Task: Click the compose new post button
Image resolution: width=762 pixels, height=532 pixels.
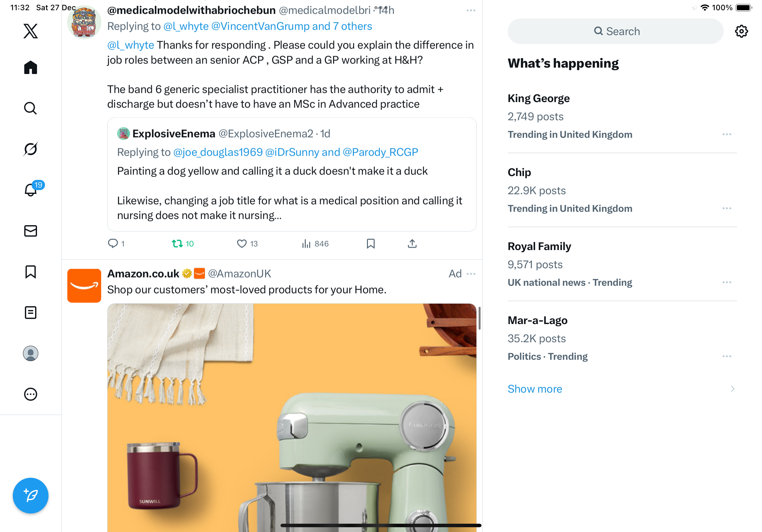Action: (31, 496)
